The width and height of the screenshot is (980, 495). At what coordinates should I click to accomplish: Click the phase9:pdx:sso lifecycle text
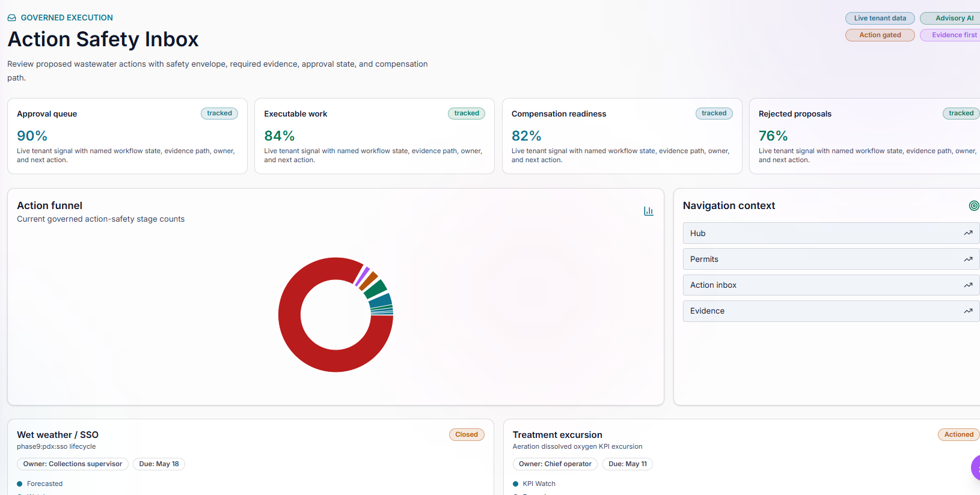click(57, 446)
